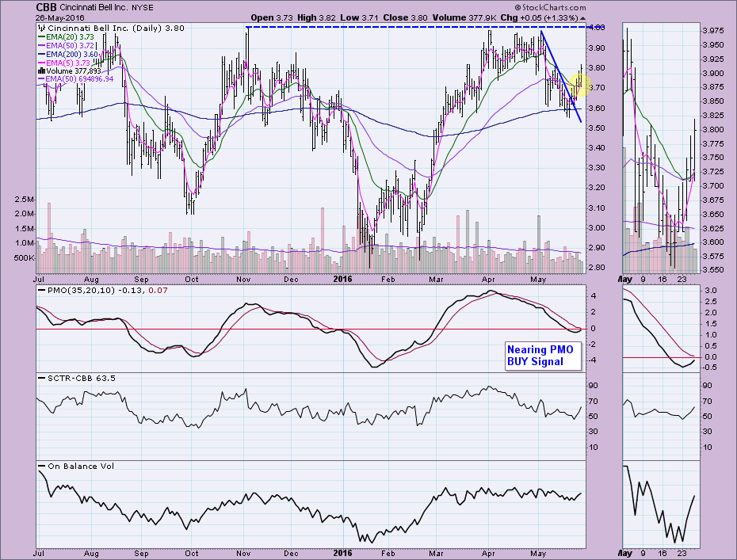The image size is (737, 560).
Task: Click the Chg +0.05 (+1.33%) value
Action: tap(539, 18)
